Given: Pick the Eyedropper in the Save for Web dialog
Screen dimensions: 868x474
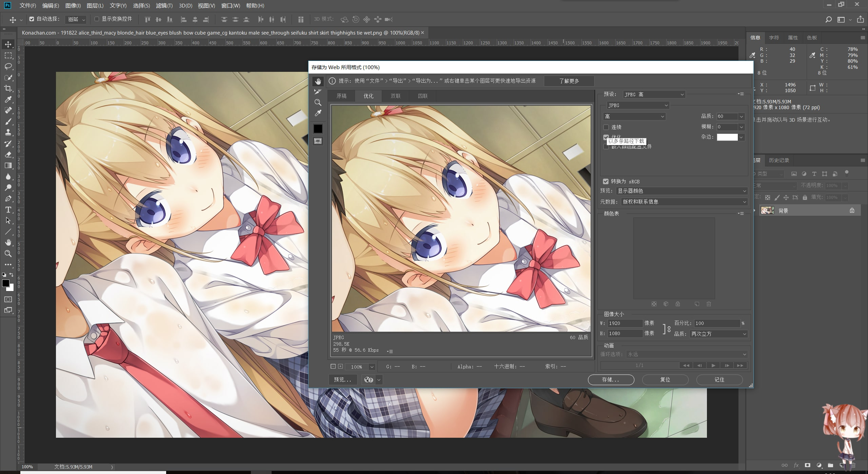Looking at the screenshot, I should pos(318,113).
